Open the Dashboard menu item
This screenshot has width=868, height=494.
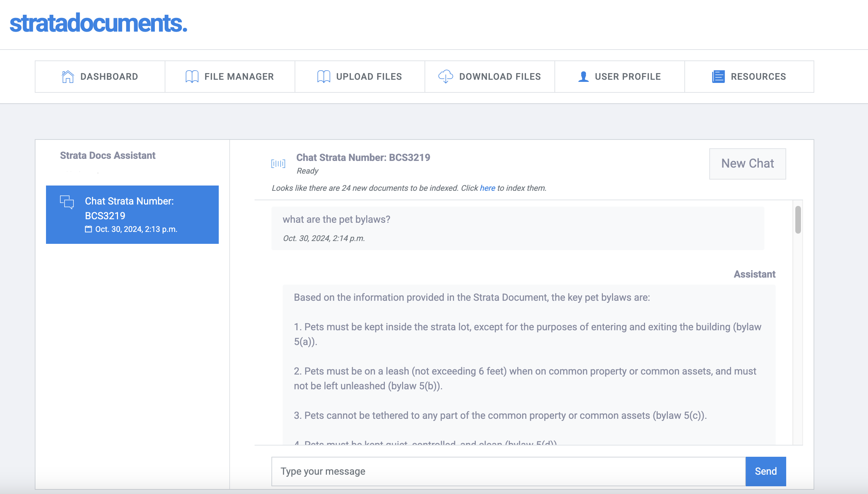point(100,77)
